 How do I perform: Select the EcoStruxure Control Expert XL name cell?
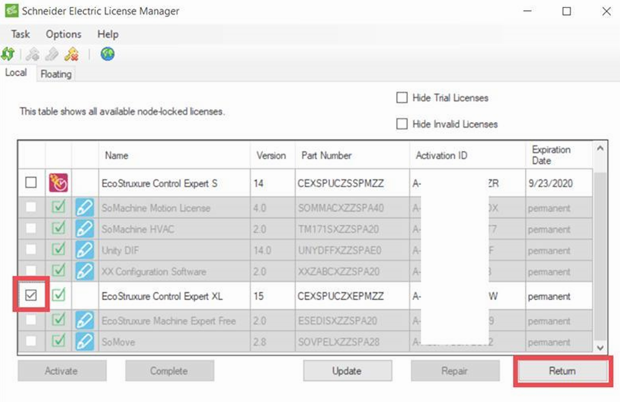(x=174, y=296)
